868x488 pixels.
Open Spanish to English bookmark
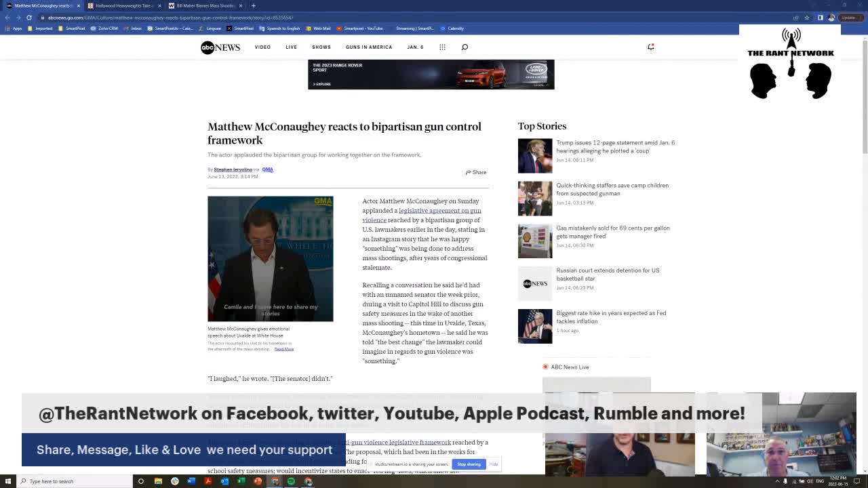coord(279,28)
